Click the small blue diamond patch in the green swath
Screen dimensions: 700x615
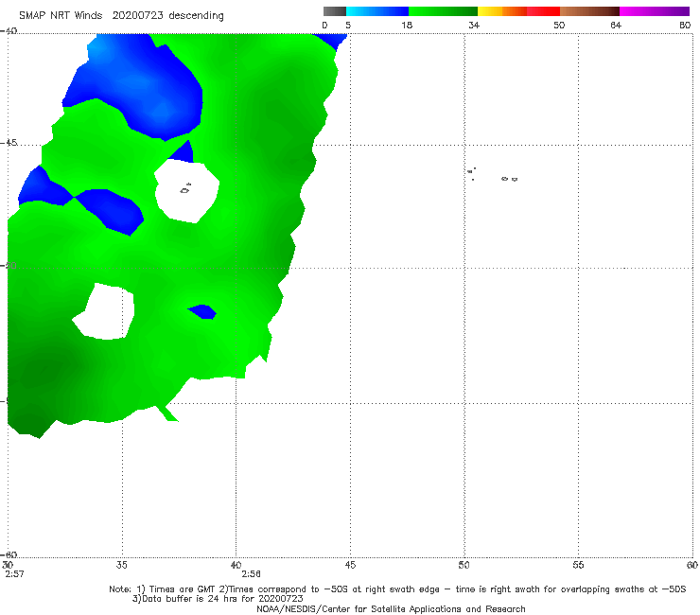coord(202,311)
